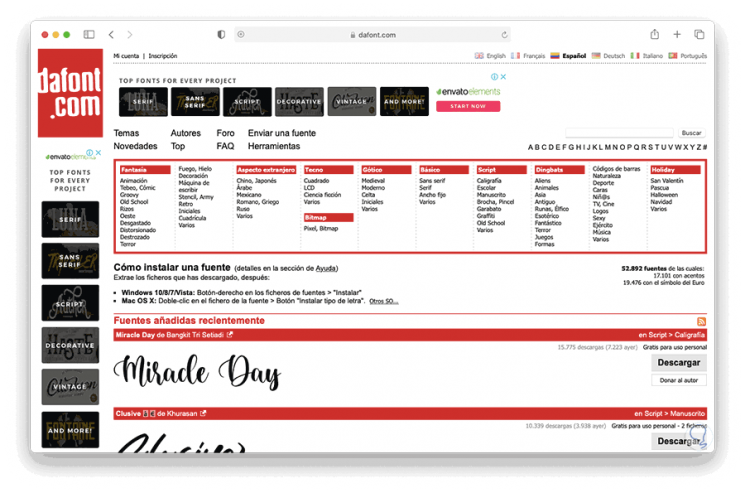The image size is (745, 493).
Task: Download Miracle Day with Descargar
Action: pyautogui.click(x=679, y=362)
